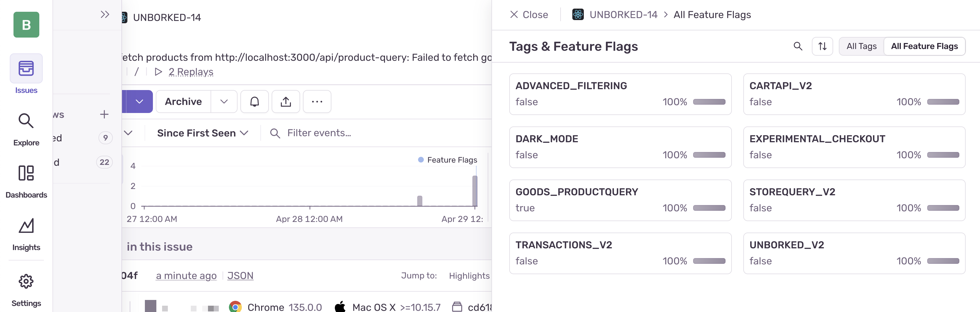Open the Explore search icon
Viewport: 980px width, 312px height.
pos(26,121)
